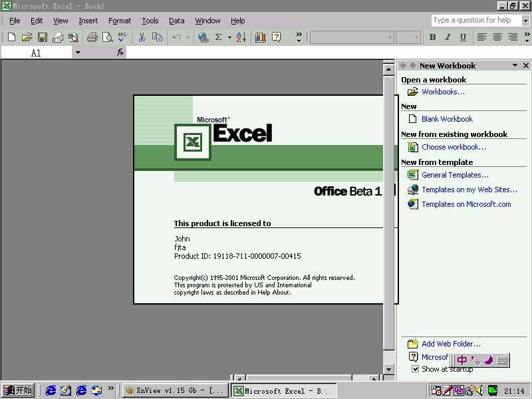This screenshot has width=532, height=399.
Task: Save the workbook with the floppy disk icon
Action: click(x=43, y=37)
